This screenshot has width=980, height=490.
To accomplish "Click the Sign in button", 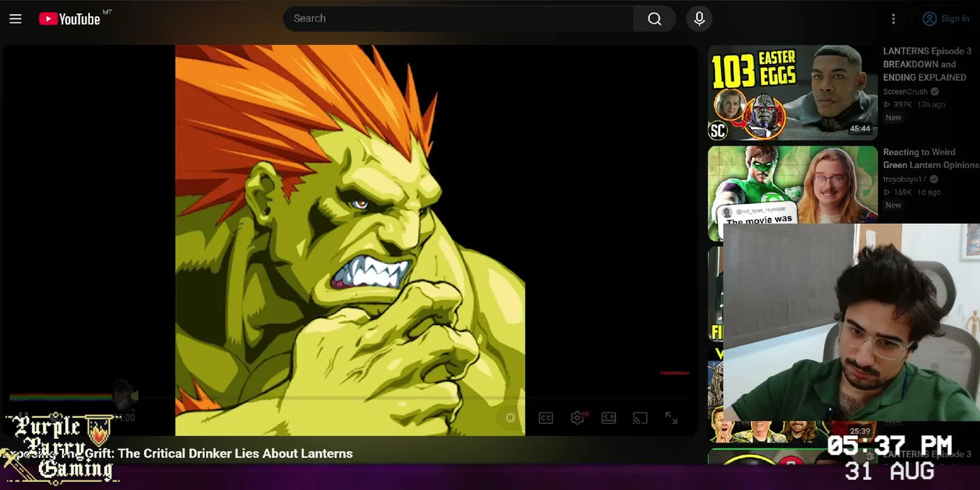I will click(x=946, y=19).
